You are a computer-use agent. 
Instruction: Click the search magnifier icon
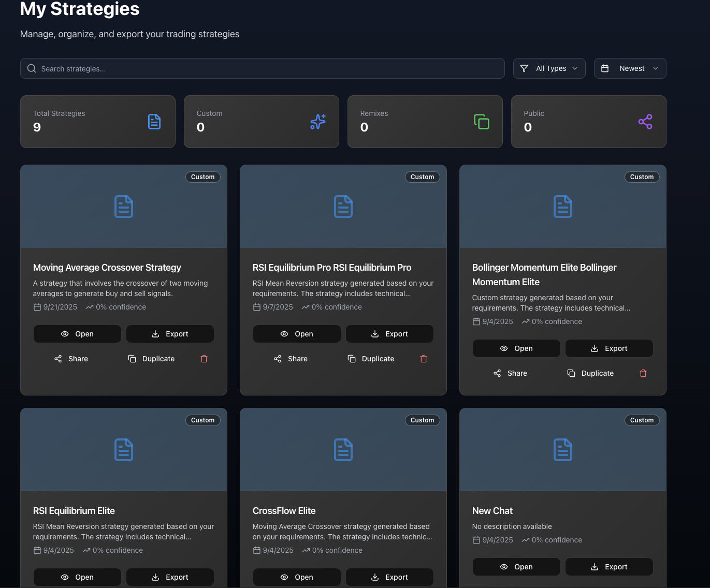tap(31, 68)
